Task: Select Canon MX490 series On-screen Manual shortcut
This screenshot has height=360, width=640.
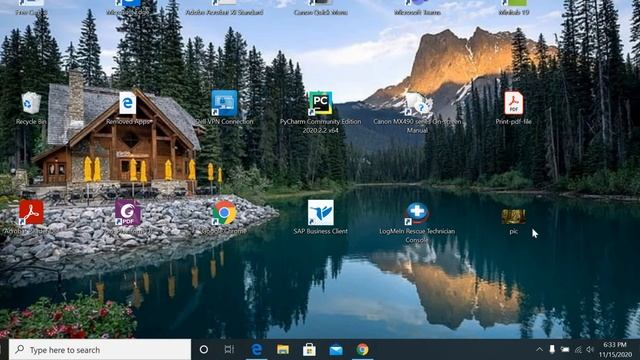Action: (x=417, y=104)
